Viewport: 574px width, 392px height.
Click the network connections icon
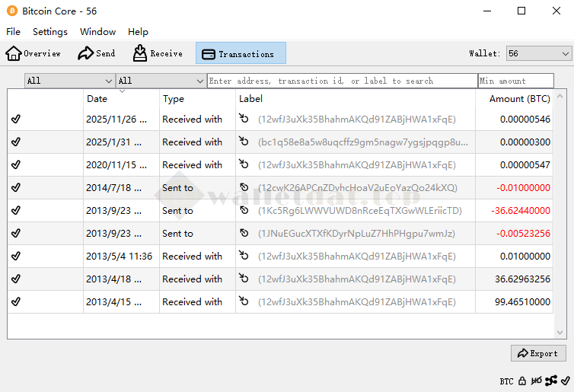551,381
